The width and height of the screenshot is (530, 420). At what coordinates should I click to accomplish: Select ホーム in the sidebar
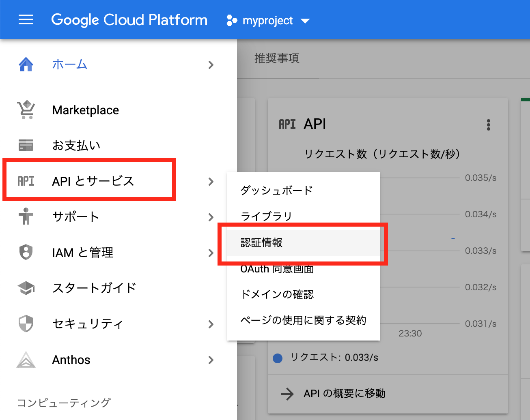pos(70,64)
